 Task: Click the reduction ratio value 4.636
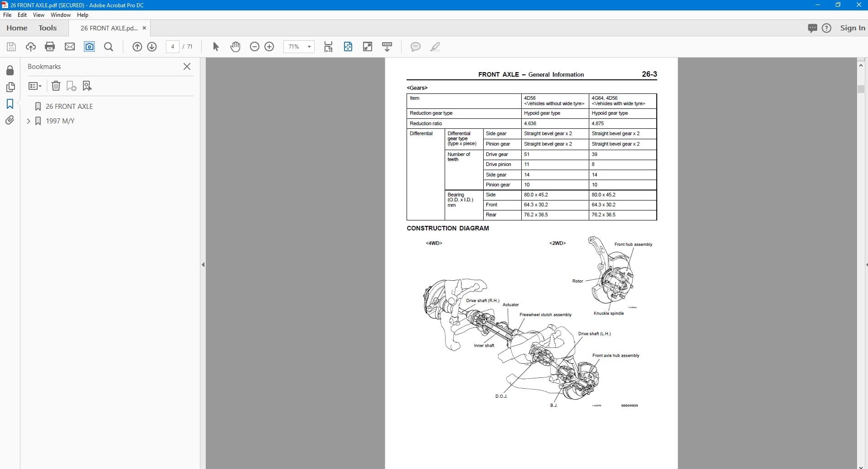(x=530, y=123)
